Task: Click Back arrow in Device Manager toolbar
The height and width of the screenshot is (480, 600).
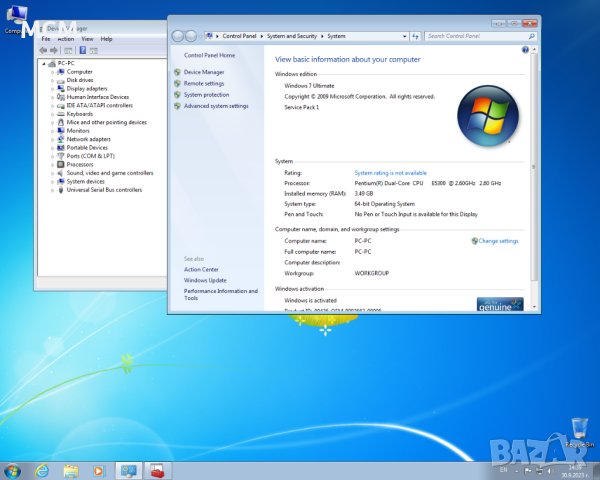Action: click(42, 49)
